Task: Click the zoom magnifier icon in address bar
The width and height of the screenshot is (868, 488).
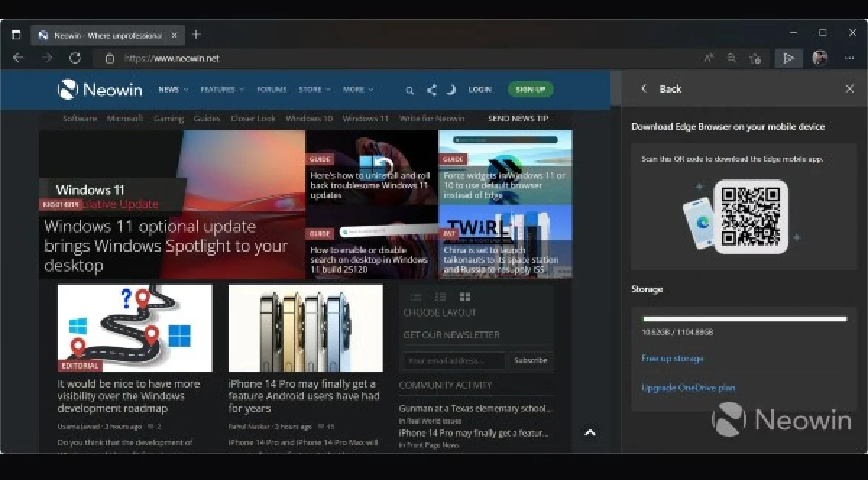Action: (x=731, y=59)
